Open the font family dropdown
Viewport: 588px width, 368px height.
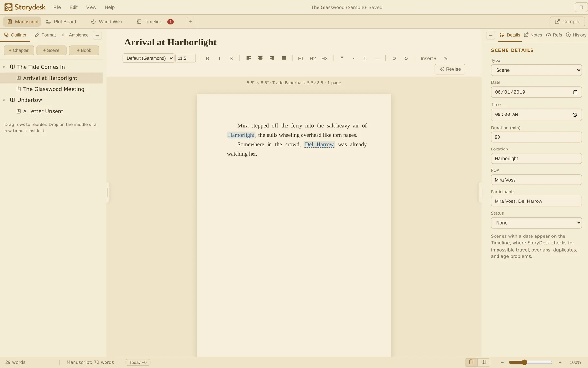point(149,58)
